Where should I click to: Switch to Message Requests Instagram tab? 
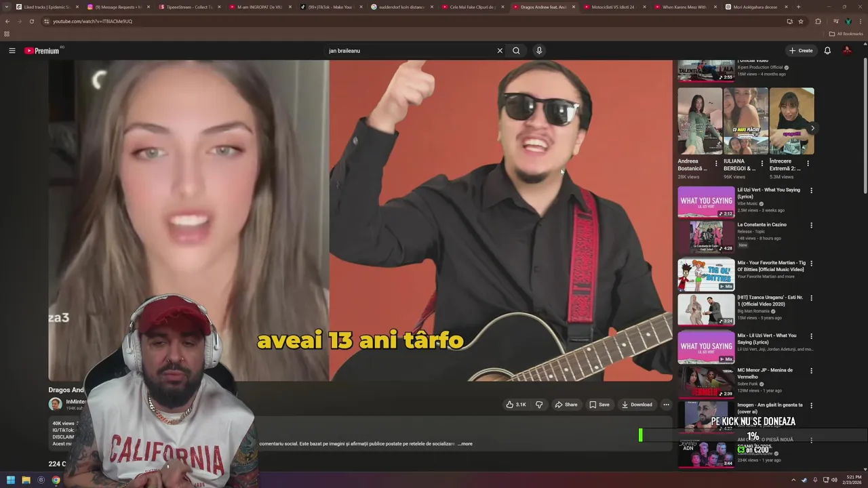118,7
